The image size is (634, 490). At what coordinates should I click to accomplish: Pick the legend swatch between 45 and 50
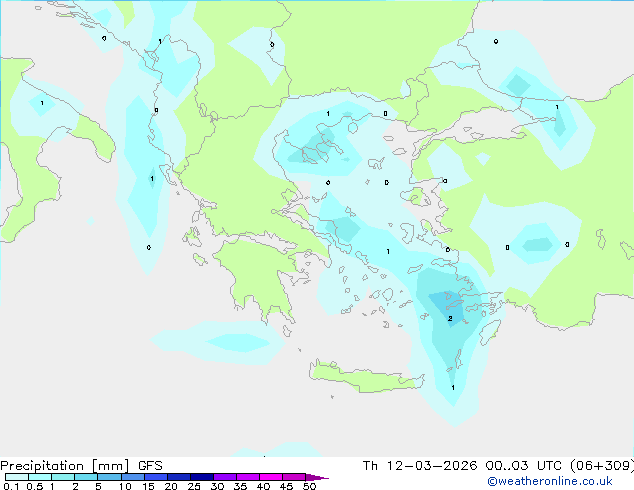294,477
